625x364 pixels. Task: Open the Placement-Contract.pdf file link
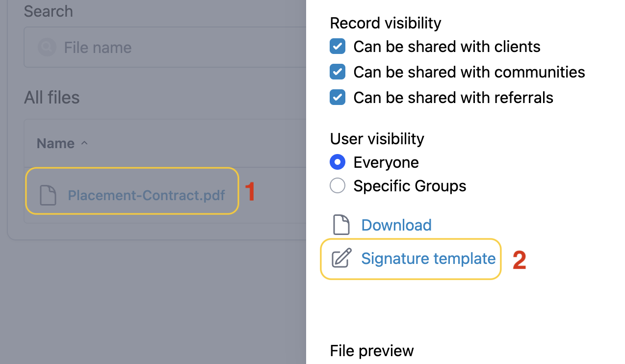coord(146,195)
